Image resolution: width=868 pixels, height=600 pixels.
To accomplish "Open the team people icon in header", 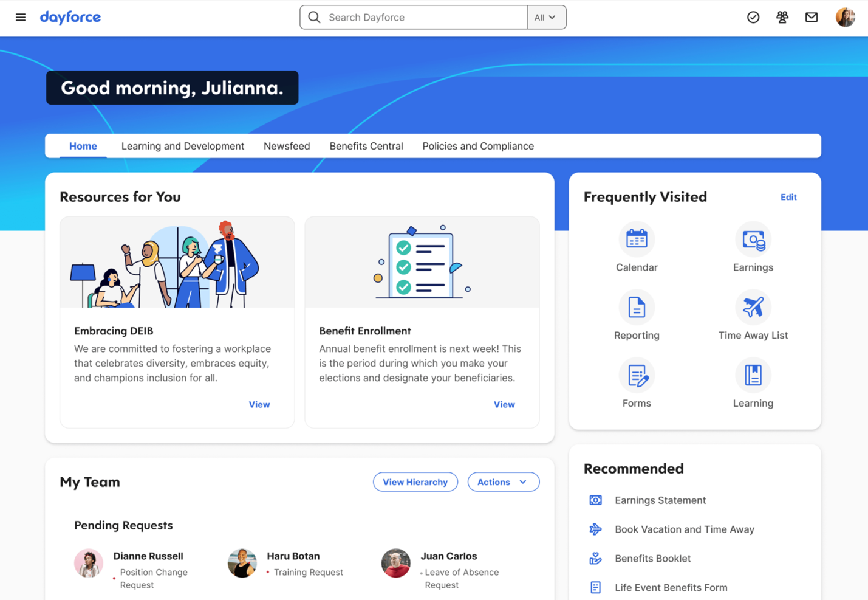I will 782,18.
